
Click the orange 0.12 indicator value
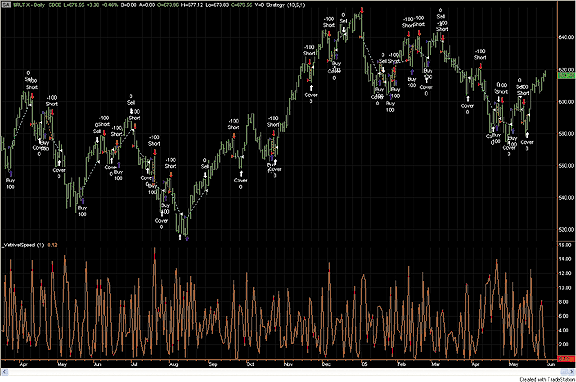pyautogui.click(x=52, y=245)
